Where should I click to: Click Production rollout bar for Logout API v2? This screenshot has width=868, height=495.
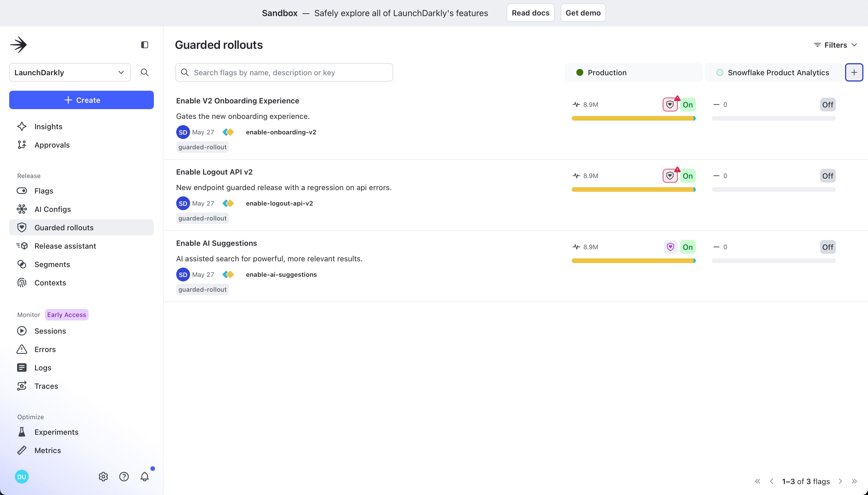(633, 190)
